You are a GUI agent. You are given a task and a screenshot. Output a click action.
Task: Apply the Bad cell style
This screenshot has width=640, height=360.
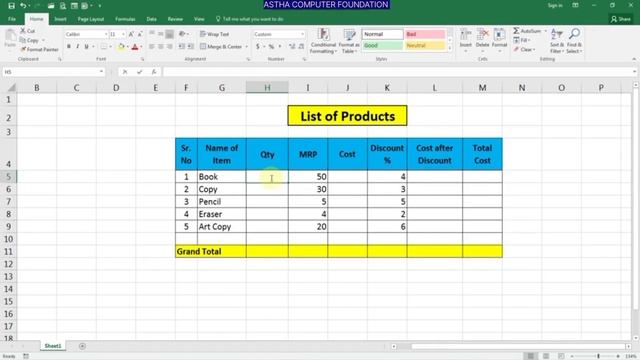[425, 34]
